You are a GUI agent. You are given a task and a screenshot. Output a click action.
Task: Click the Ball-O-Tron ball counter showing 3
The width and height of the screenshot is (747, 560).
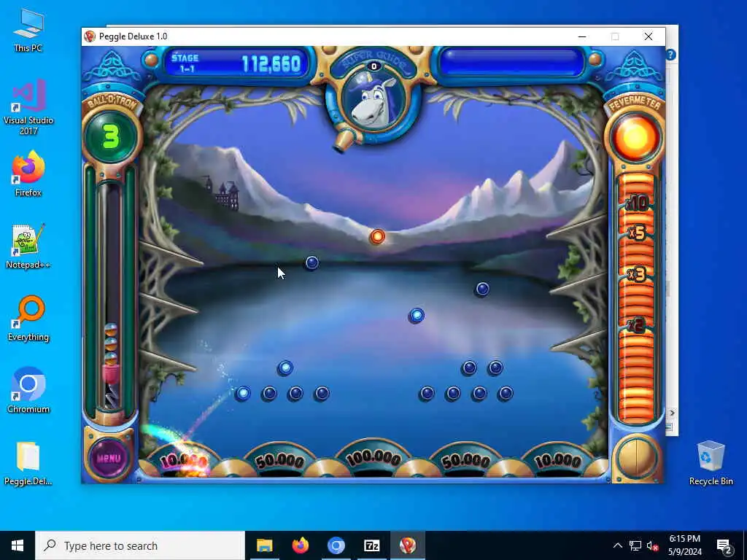111,136
